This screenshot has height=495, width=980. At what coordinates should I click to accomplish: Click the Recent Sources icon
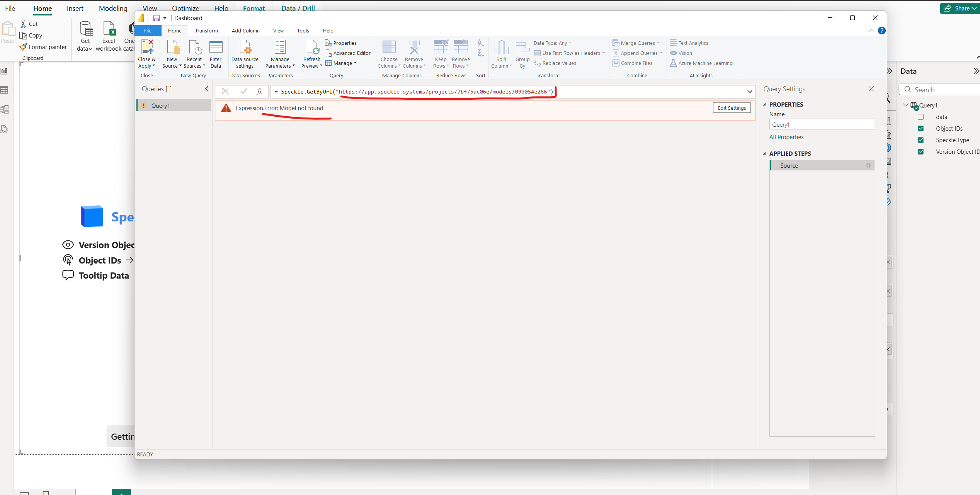(195, 47)
